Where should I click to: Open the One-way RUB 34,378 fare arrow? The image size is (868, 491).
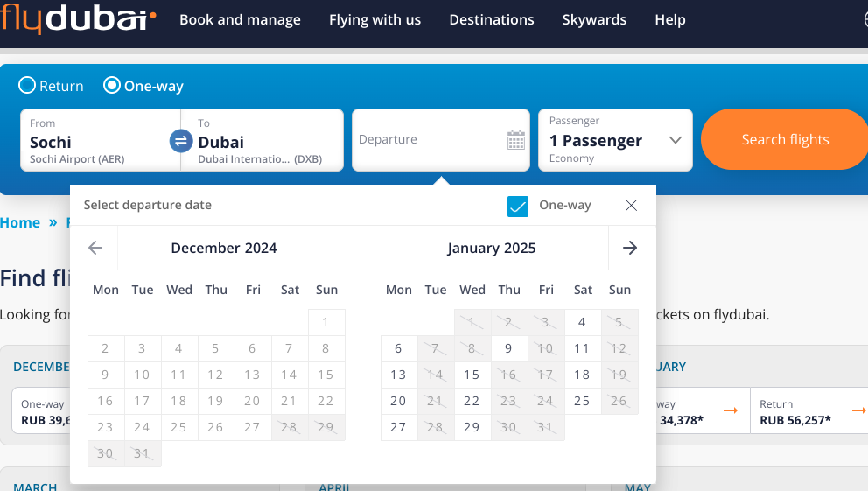pos(731,410)
